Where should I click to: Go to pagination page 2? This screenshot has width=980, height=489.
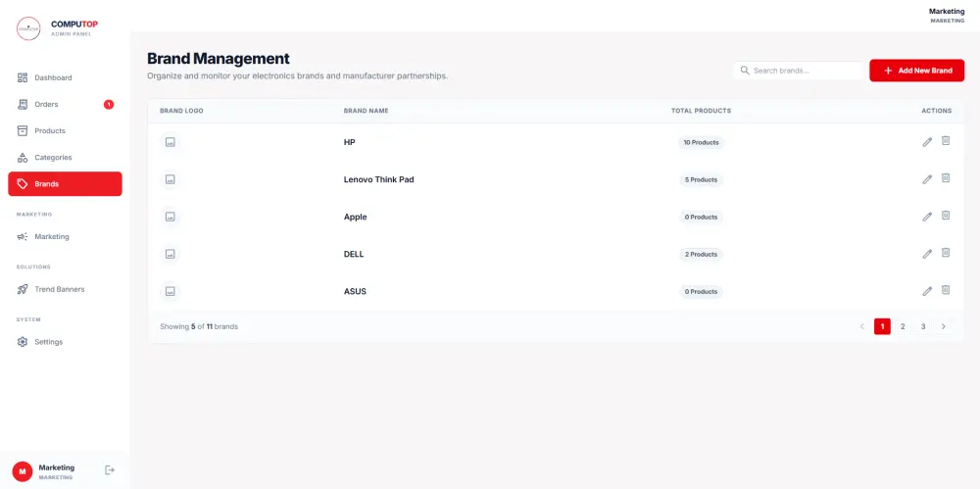[903, 326]
